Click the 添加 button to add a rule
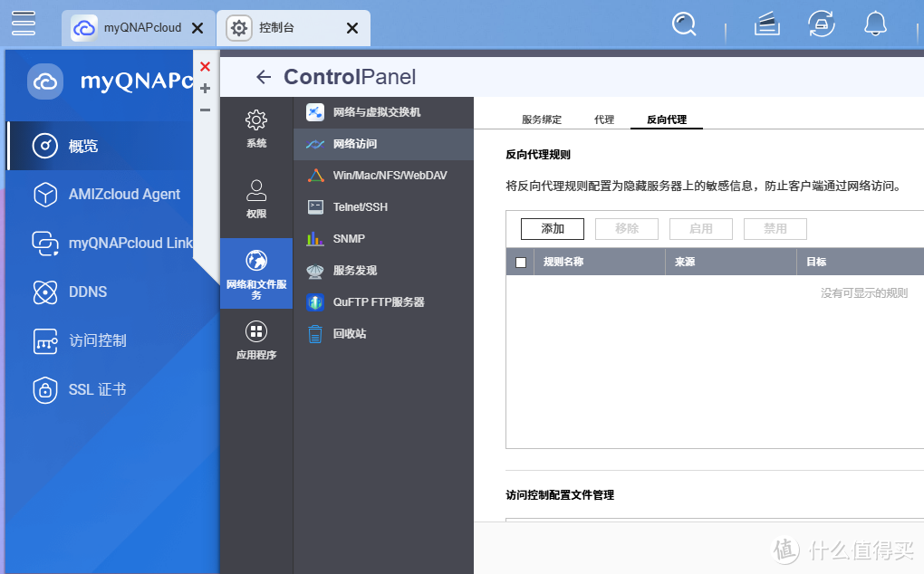The height and width of the screenshot is (574, 924). click(x=552, y=229)
